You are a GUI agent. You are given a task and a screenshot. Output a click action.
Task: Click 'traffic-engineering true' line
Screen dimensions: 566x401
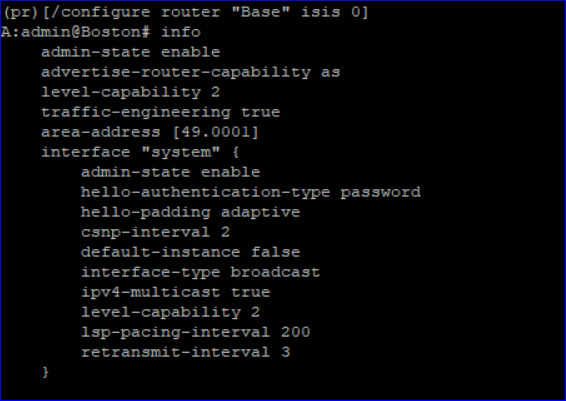[x=161, y=112]
